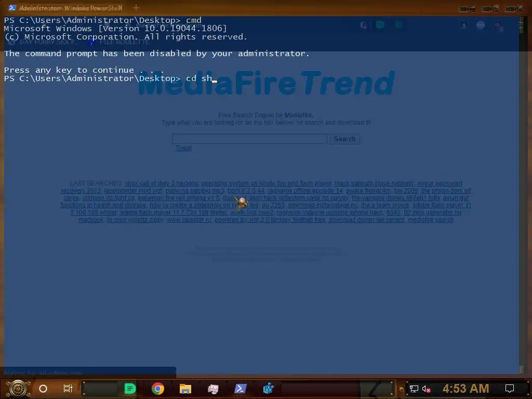Open the blue cubes Registry Editor taskbar icon

pyautogui.click(x=269, y=389)
